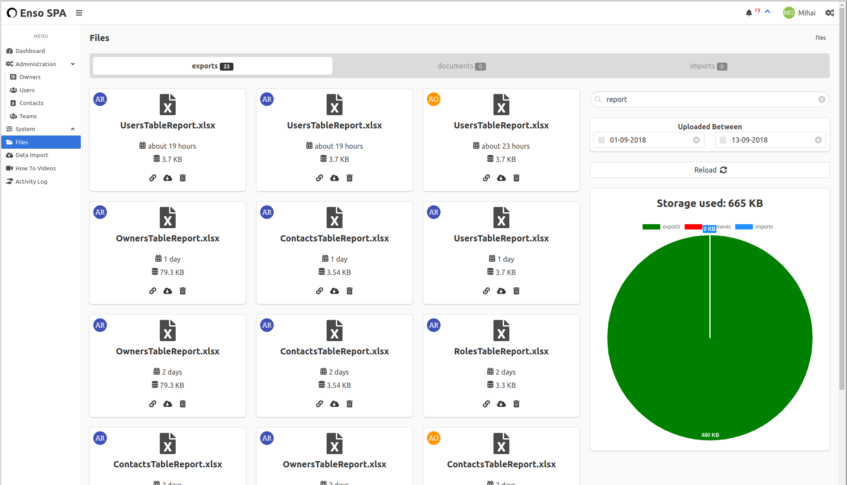The image size is (847, 485).
Task: Select Files in the sidebar
Action: (x=41, y=142)
